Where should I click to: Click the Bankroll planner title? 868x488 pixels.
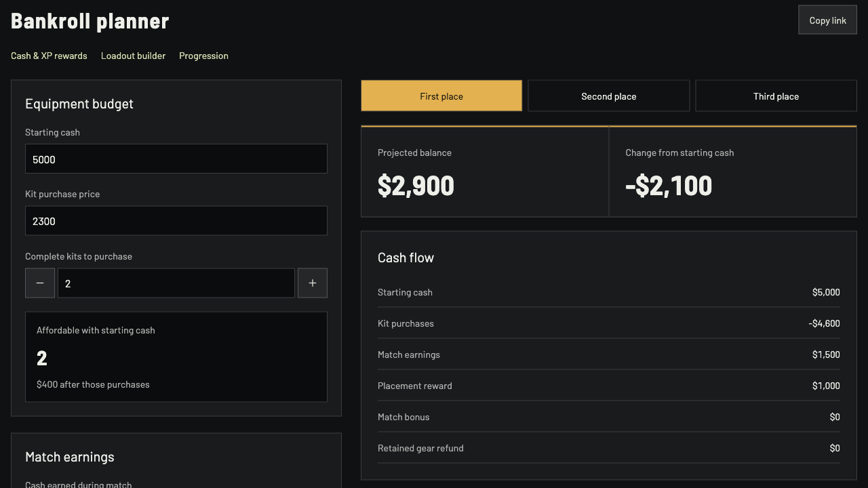tap(90, 21)
